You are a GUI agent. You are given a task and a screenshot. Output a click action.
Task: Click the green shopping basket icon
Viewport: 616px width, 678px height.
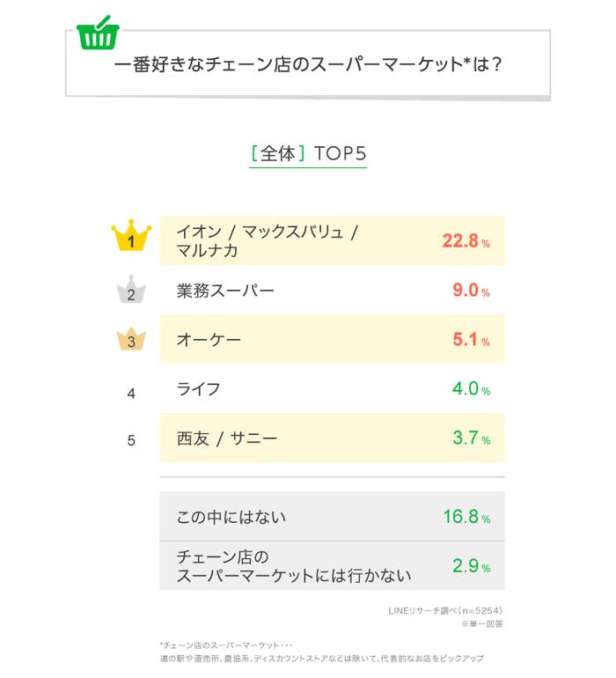point(98,33)
